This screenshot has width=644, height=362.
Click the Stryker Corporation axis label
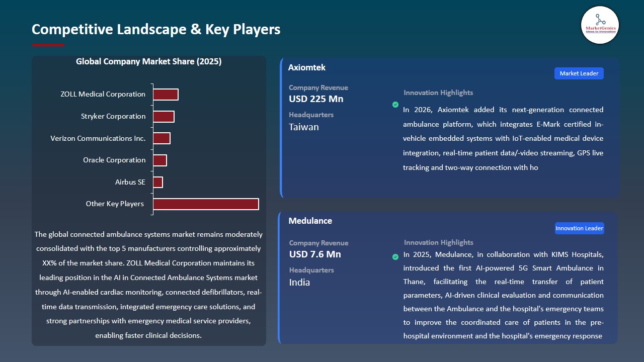113,116
